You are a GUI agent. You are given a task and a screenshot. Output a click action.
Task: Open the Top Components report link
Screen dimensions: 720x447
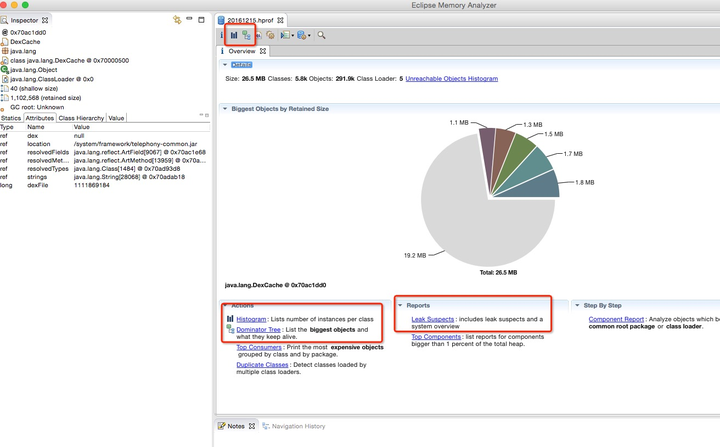pyautogui.click(x=436, y=337)
